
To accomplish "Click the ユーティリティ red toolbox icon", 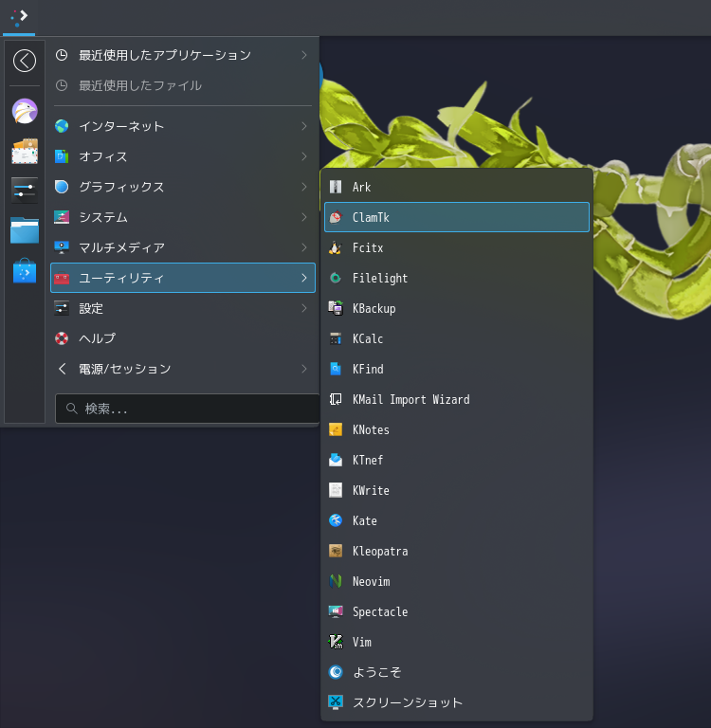I will click(x=62, y=278).
